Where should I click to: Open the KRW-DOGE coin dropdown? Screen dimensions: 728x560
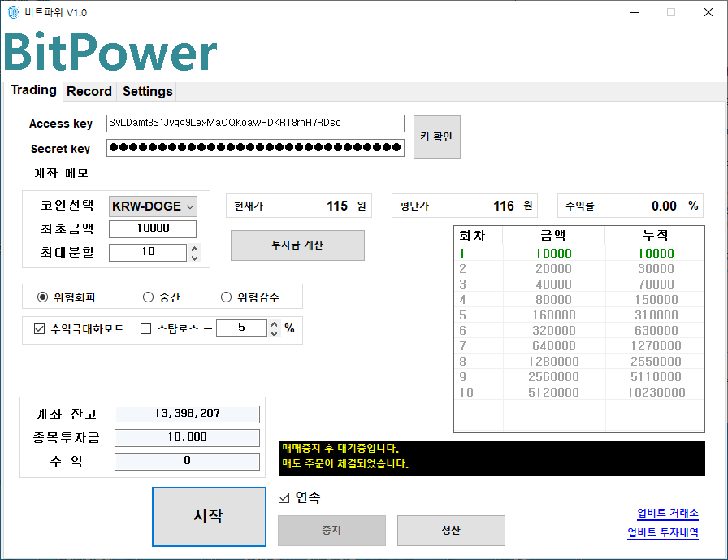tap(153, 206)
